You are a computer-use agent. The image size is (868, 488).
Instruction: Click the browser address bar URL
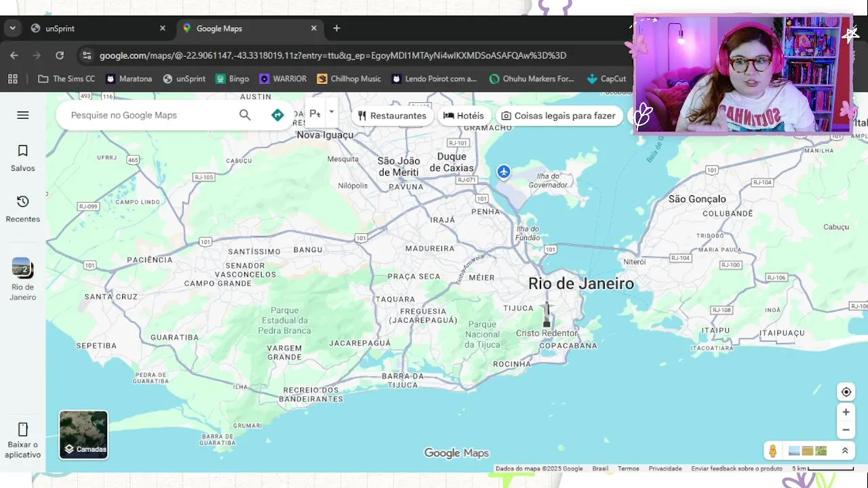click(332, 56)
